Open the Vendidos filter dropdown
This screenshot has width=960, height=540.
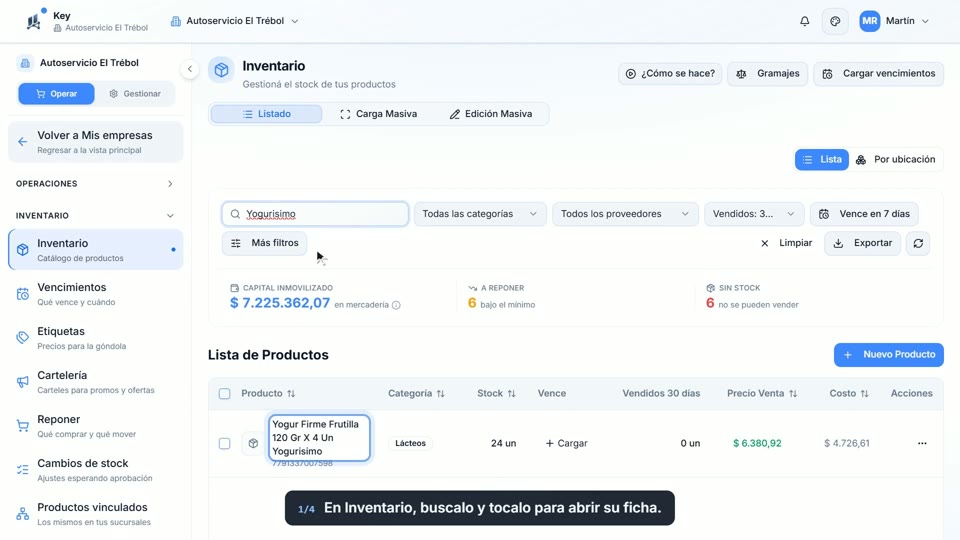(x=754, y=214)
